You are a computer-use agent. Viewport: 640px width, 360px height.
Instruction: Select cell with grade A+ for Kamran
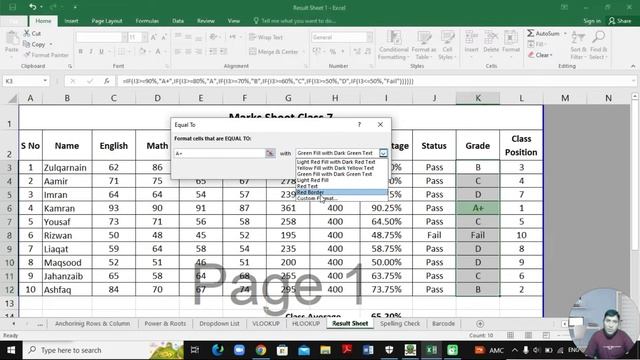pos(478,208)
